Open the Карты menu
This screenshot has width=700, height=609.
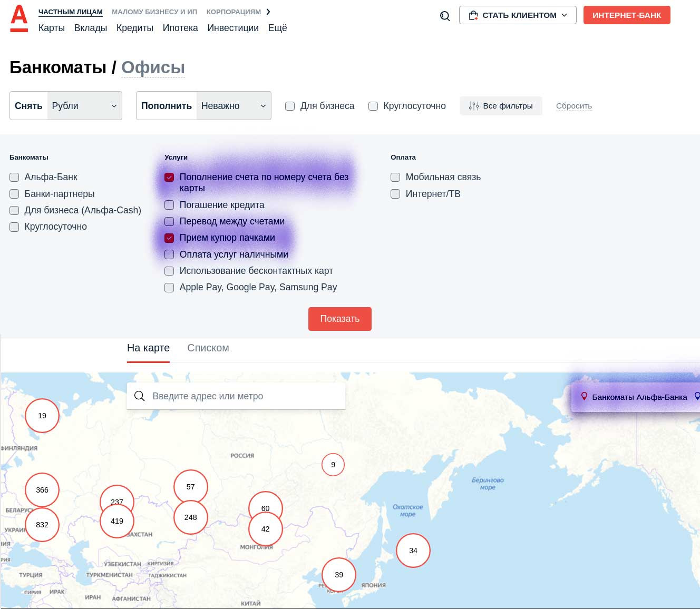coord(52,28)
